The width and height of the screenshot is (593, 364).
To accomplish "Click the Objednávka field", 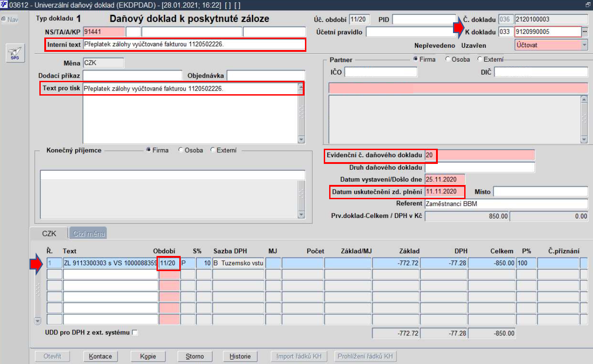I will pos(266,75).
